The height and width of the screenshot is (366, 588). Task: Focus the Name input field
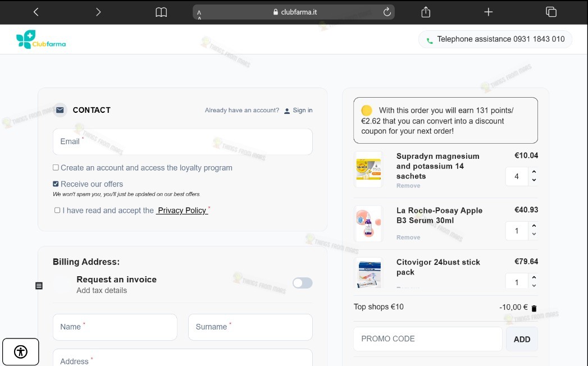pos(115,327)
